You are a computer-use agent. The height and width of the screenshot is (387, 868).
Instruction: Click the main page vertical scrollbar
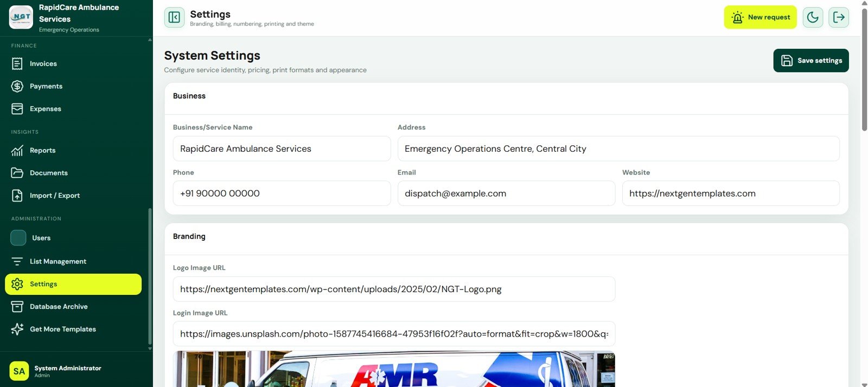(864, 70)
